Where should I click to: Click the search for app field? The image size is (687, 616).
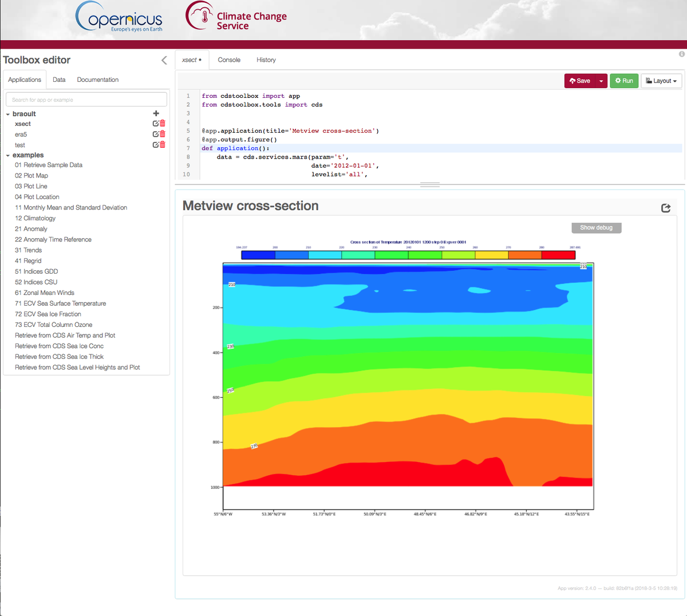86,100
